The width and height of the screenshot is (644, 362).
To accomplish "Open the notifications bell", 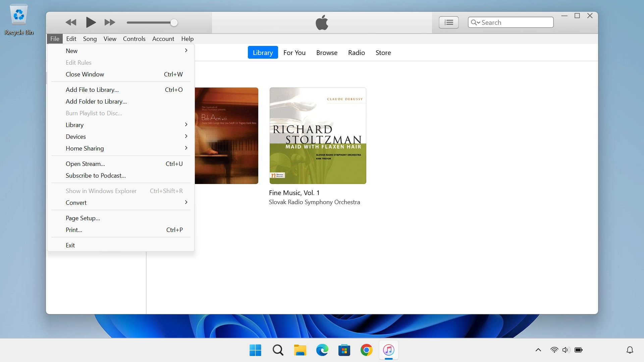I will pyautogui.click(x=630, y=350).
